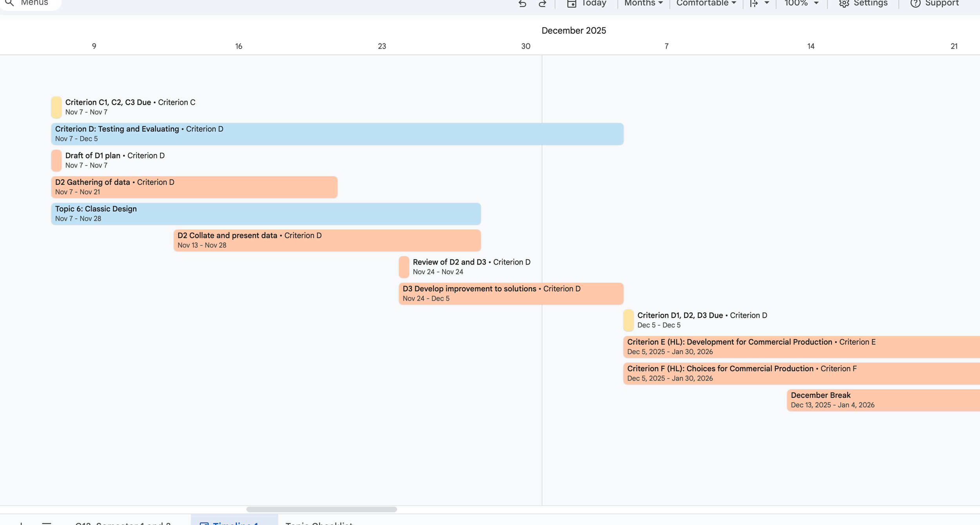Click the Support question mark icon

(915, 4)
